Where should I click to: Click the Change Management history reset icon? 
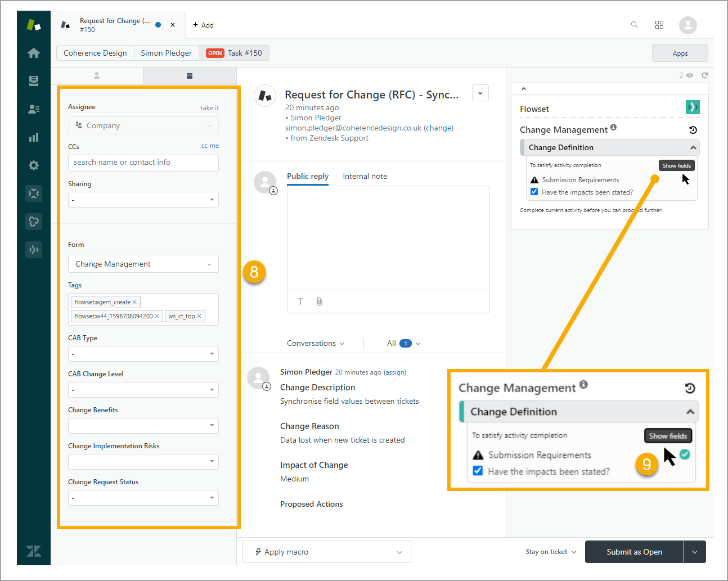693,130
